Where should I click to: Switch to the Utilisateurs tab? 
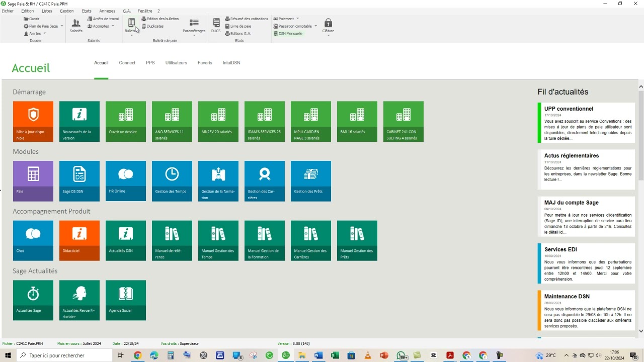point(176,63)
